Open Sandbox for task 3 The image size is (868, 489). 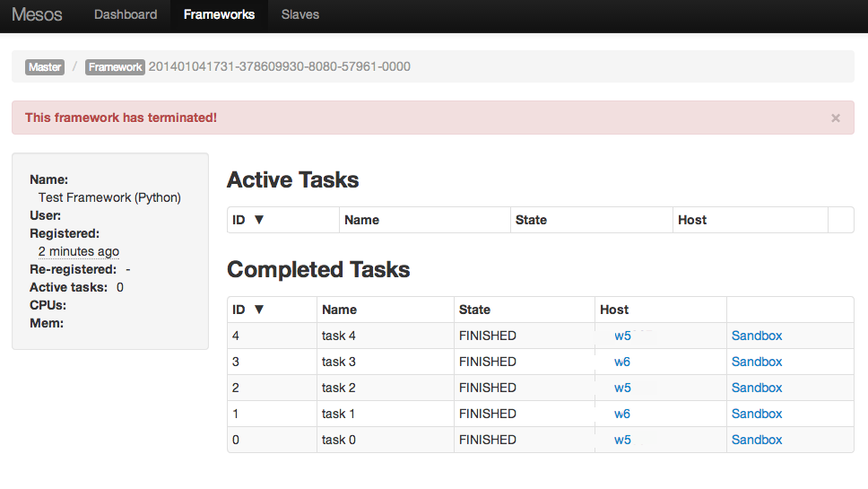(757, 362)
